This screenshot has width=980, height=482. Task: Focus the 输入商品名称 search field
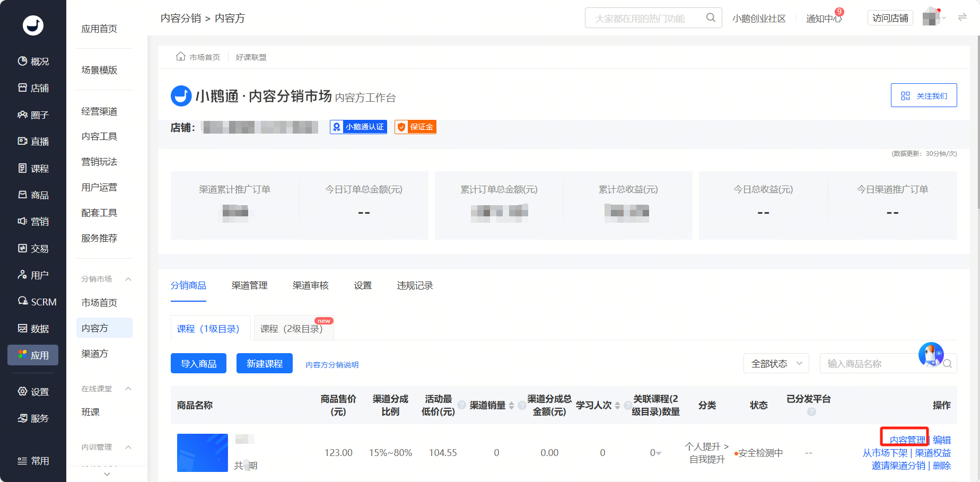tap(888, 364)
